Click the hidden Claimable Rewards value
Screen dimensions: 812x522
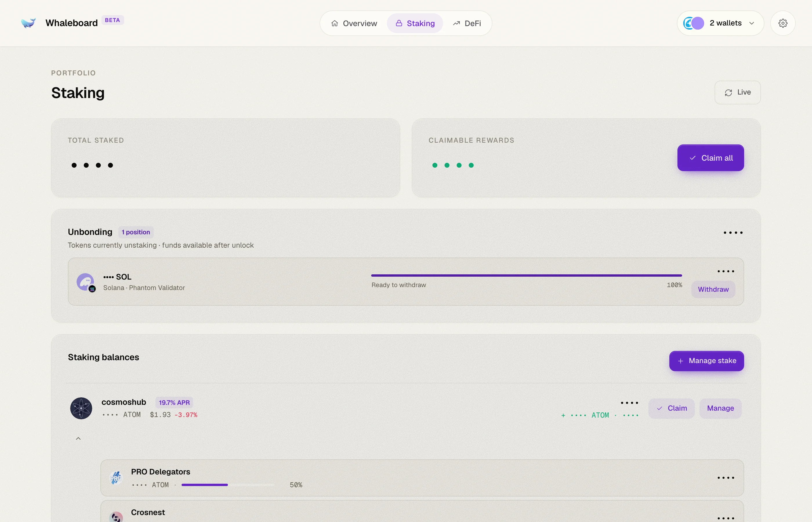(453, 165)
